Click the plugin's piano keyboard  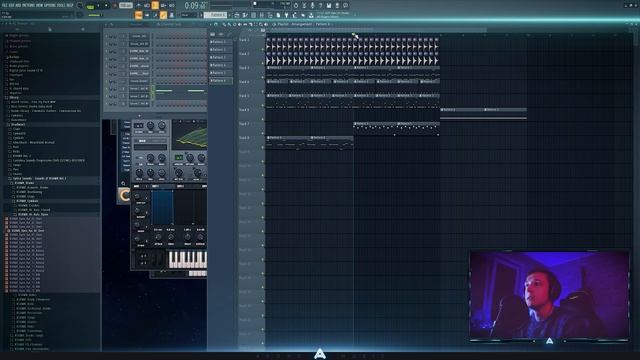(x=188, y=260)
